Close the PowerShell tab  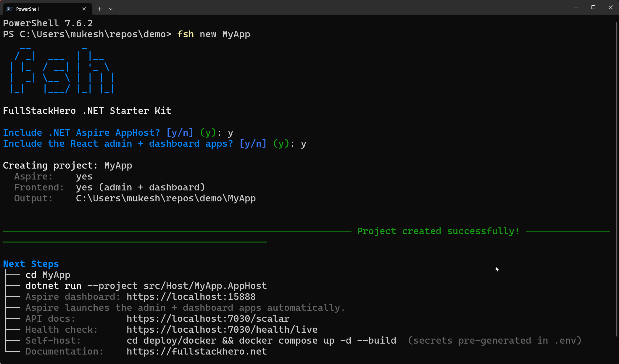tap(84, 9)
